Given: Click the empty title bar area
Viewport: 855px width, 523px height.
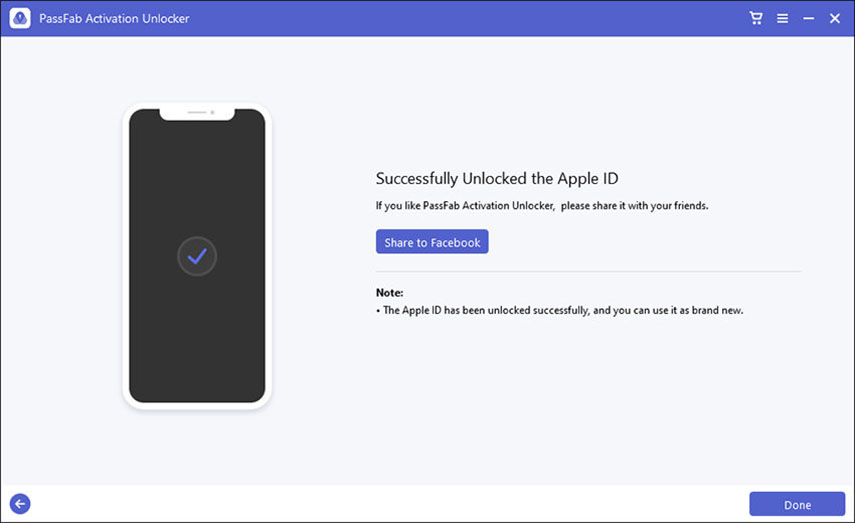Looking at the screenshot, I should click(450, 18).
